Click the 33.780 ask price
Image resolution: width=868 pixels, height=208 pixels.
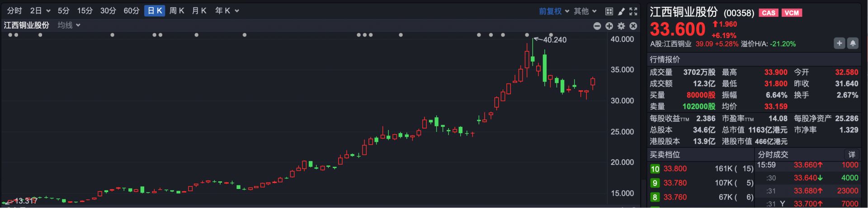(x=675, y=183)
